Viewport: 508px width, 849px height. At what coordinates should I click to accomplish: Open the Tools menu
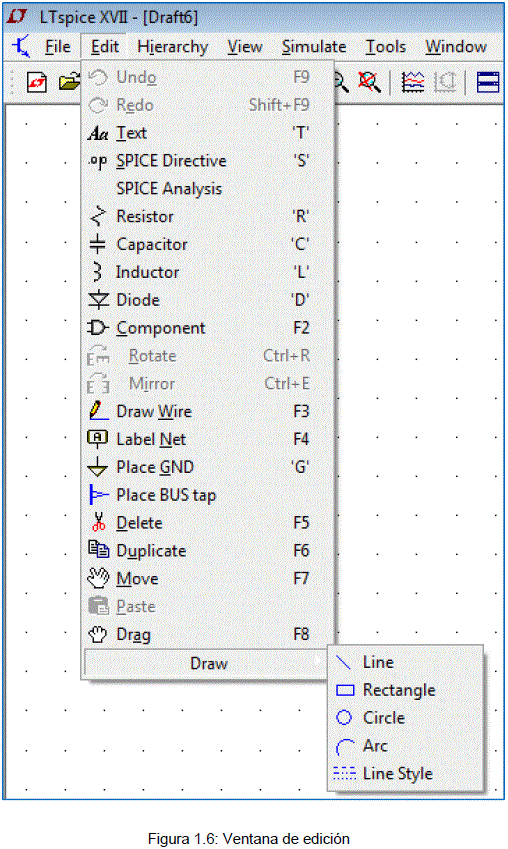coord(386,47)
